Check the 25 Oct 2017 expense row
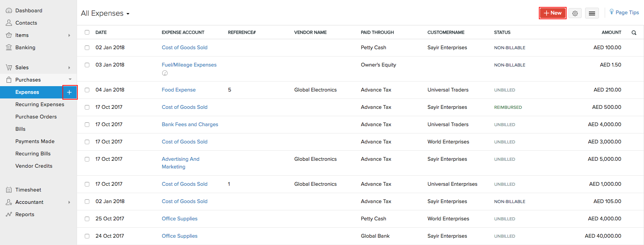This screenshot has height=245, width=644. (x=87, y=219)
